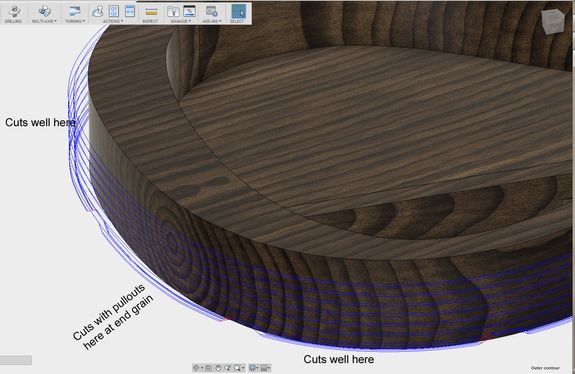575x374 pixels.
Task: Click the ViewCube in the viewport corner
Action: pyautogui.click(x=553, y=21)
